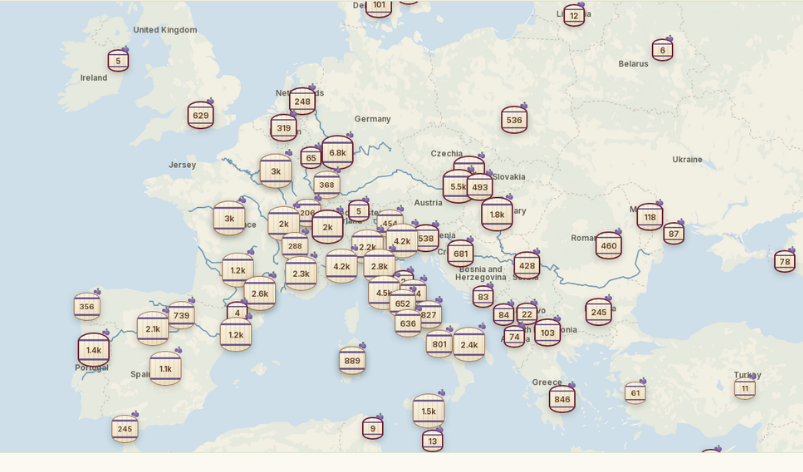The image size is (803, 472).
Task: Open the 536 barrel cluster
Action: (x=514, y=120)
